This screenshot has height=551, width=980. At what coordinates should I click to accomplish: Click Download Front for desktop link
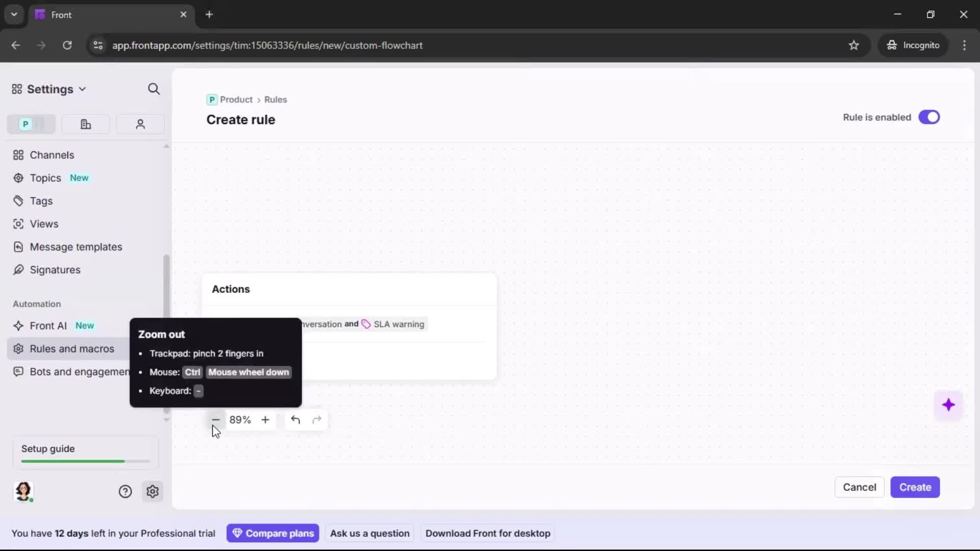pos(487,533)
